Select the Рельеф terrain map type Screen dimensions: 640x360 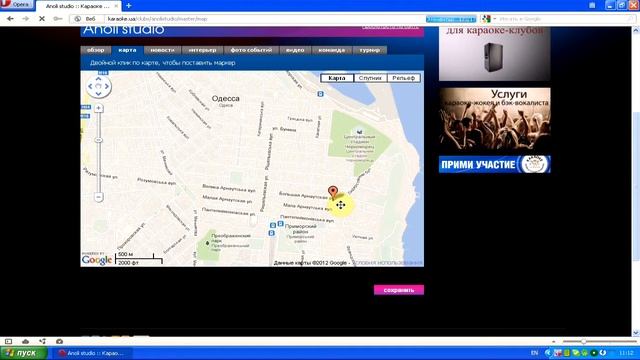404,78
